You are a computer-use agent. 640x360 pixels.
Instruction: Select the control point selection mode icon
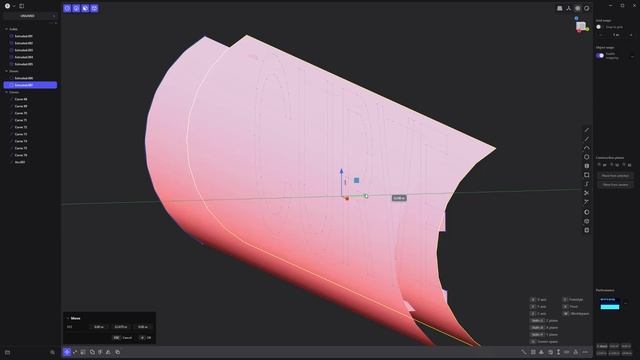click(x=67, y=8)
